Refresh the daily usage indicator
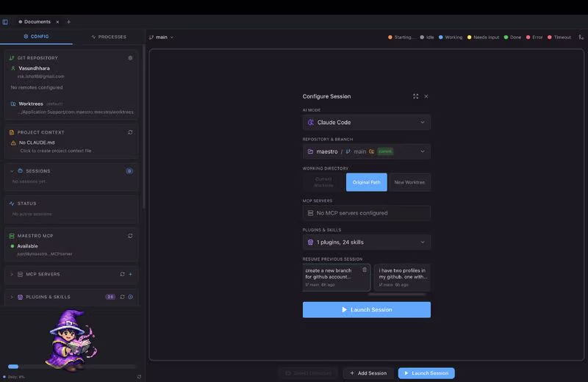 [139, 377]
